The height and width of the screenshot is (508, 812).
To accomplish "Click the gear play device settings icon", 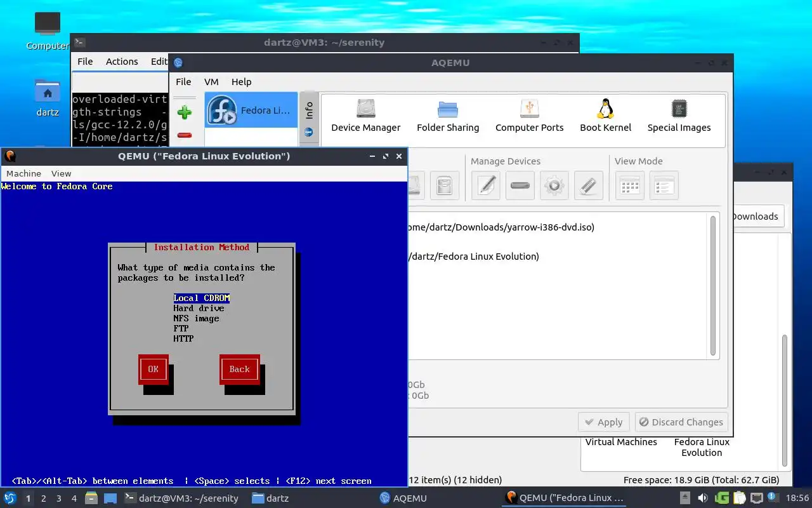I will click(554, 185).
